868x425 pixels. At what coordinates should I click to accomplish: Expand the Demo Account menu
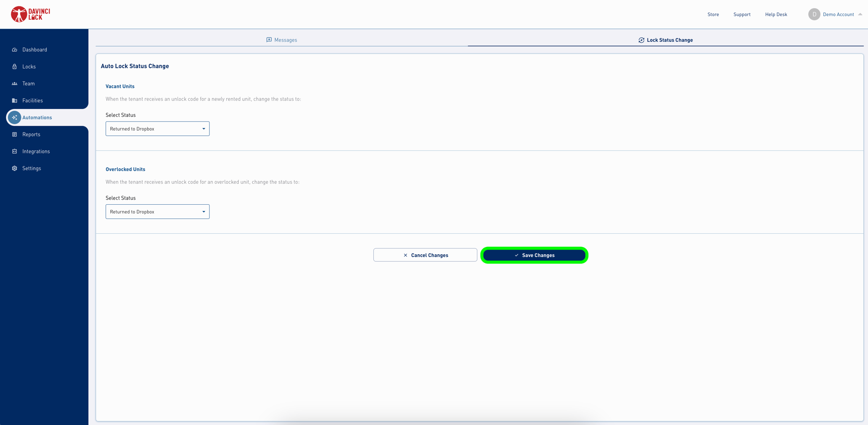click(x=838, y=14)
